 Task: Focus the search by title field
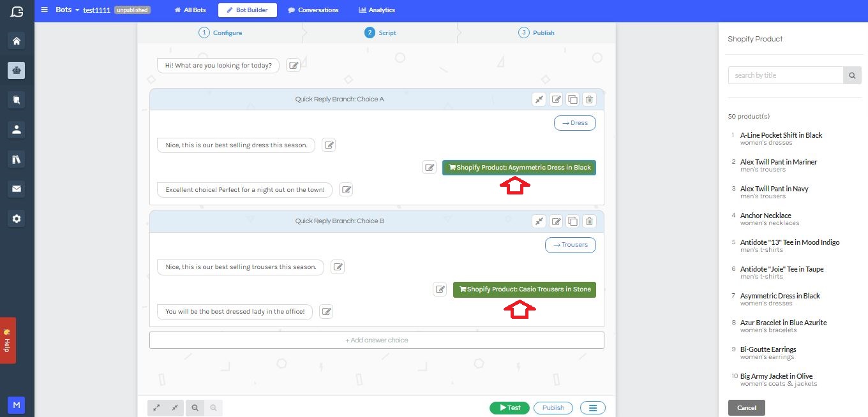[786, 75]
